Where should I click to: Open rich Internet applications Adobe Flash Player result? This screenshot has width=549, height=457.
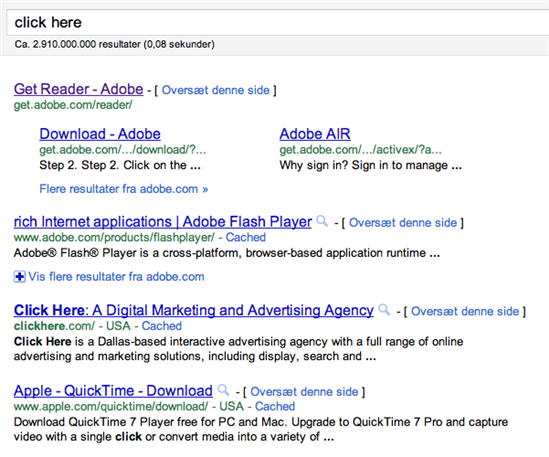pyautogui.click(x=162, y=222)
